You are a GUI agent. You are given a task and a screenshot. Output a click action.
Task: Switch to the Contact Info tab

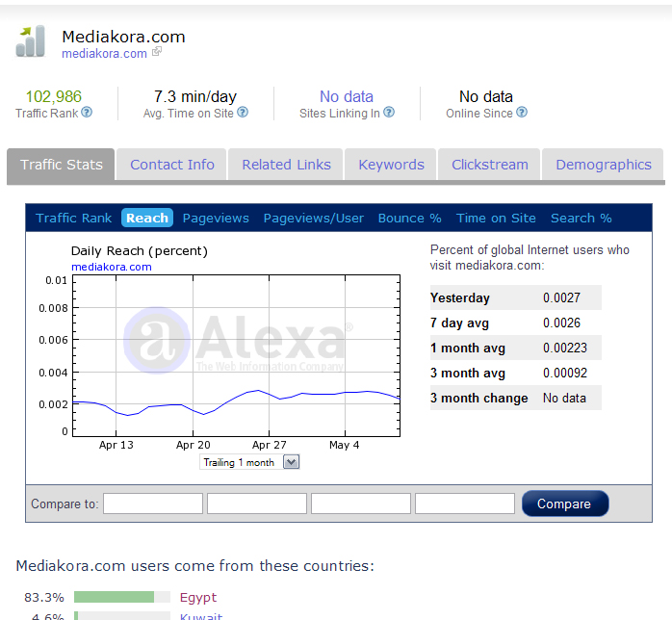(172, 165)
